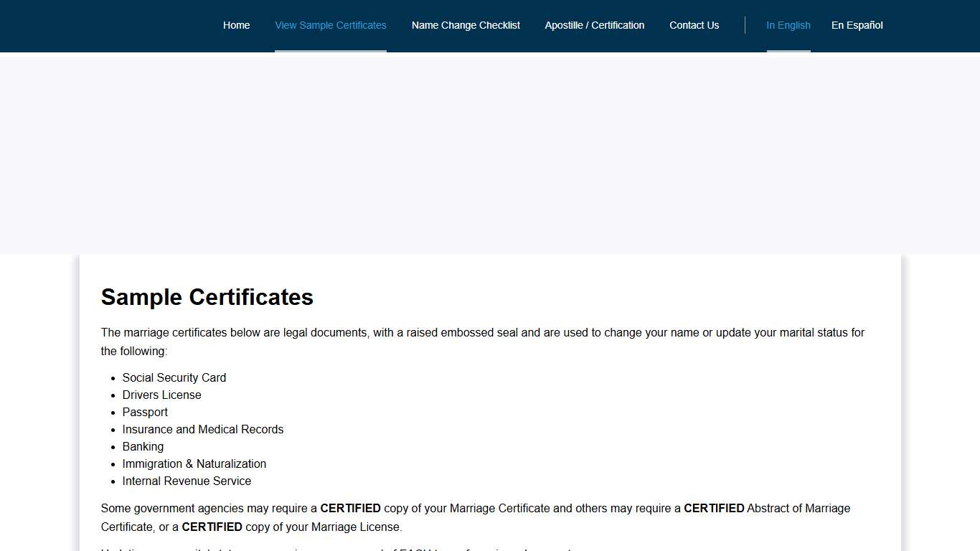Click the first bold CERTIFIED word

tap(350, 508)
